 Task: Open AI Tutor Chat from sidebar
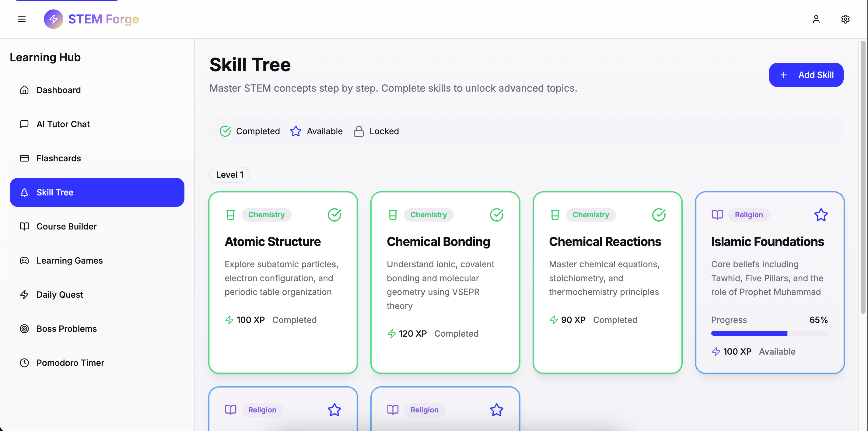pos(63,124)
